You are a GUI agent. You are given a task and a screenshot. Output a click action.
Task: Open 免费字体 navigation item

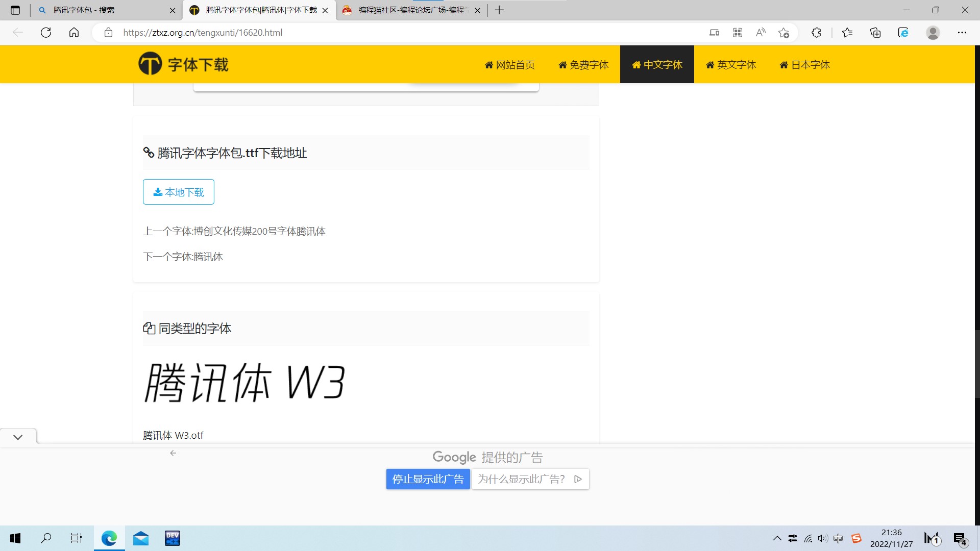[583, 65]
